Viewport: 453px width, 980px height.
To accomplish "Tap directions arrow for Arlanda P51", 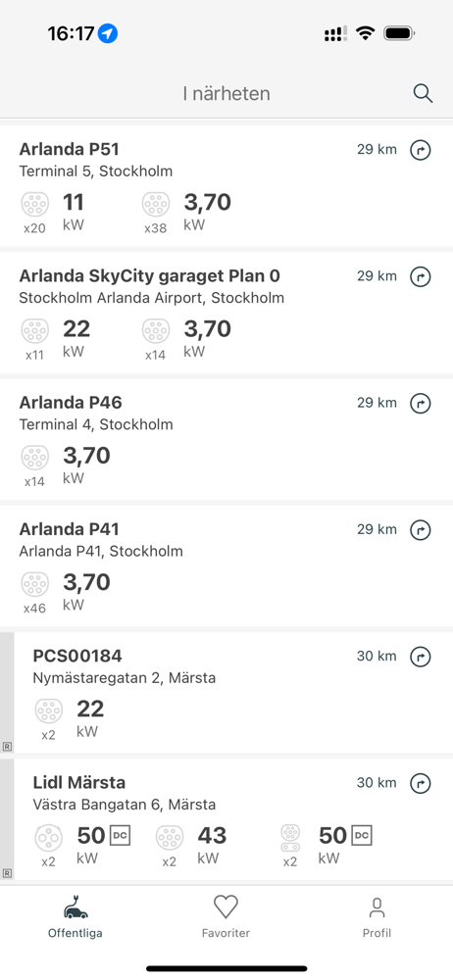I will coord(421,150).
